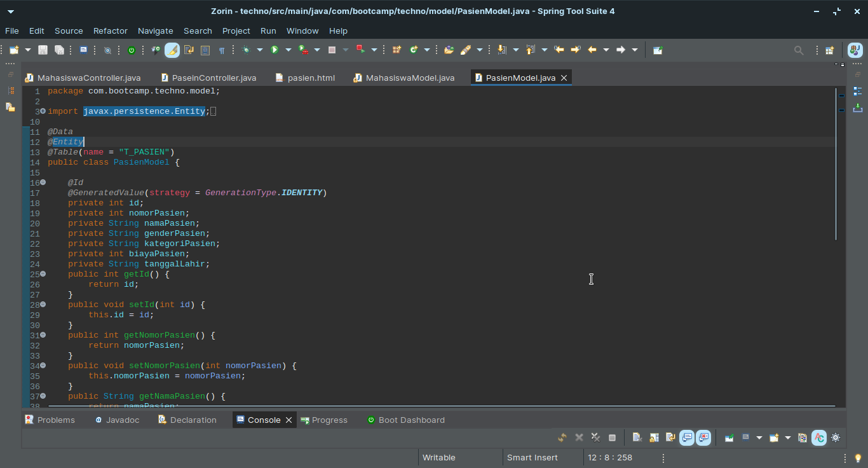868x468 pixels.
Task: Switch to the Java perspective icon top-right
Action: pos(855,50)
